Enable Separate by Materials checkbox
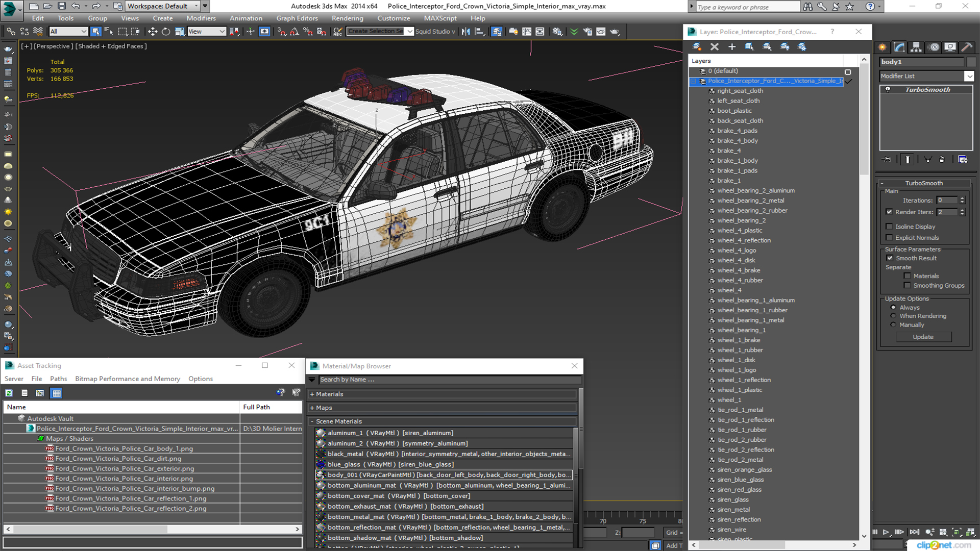The height and width of the screenshot is (551, 980). (x=907, y=276)
